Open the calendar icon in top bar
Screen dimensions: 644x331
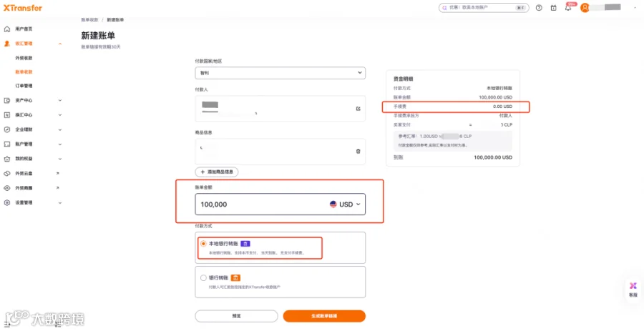(554, 8)
